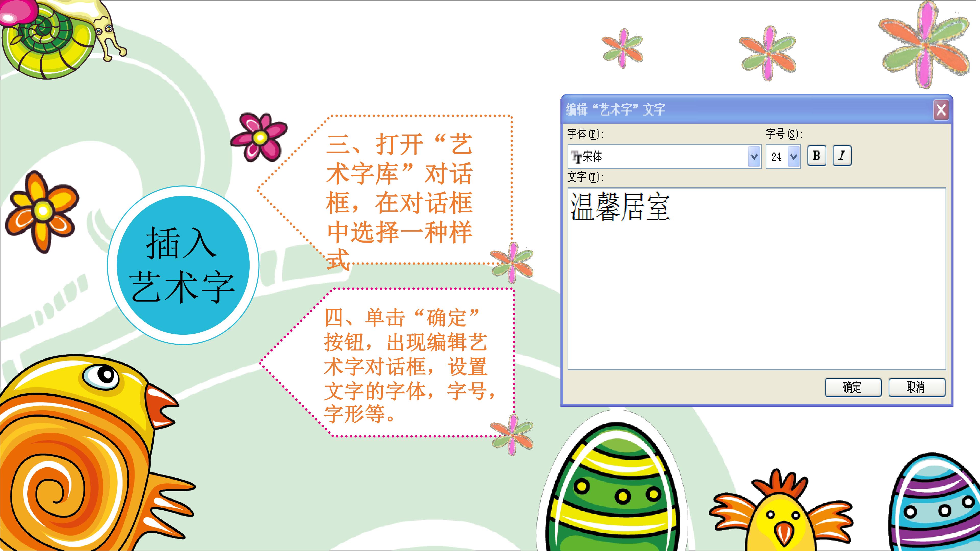This screenshot has width=980, height=551.
Task: Toggle the bold B button
Action: point(816,156)
